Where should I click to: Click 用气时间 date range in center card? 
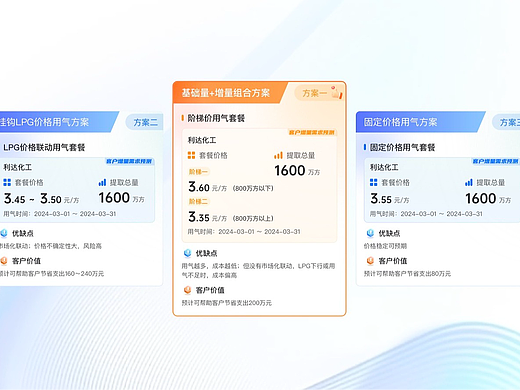click(244, 232)
